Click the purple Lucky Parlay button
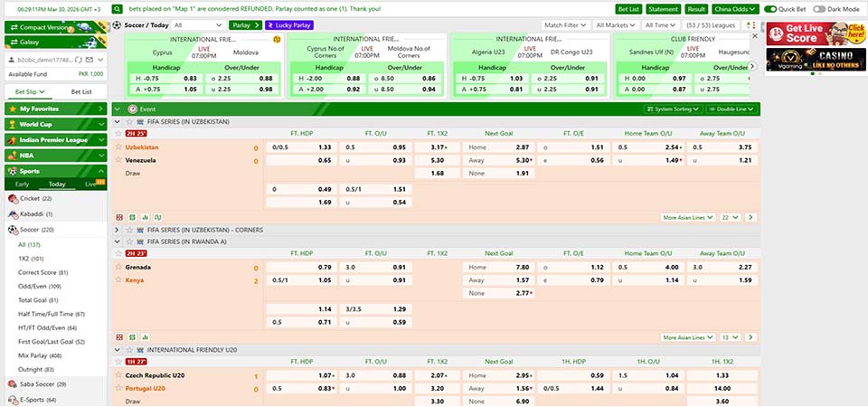This screenshot has width=868, height=407. (289, 25)
